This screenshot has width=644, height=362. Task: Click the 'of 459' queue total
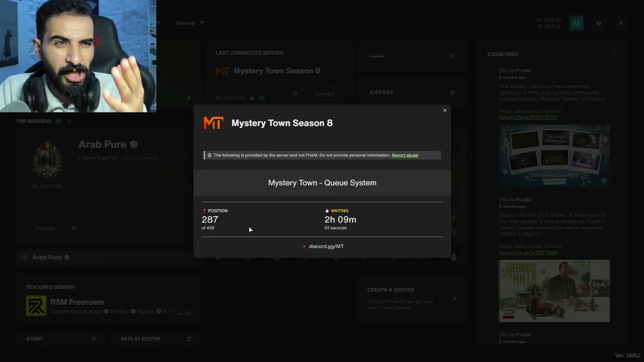click(x=208, y=228)
